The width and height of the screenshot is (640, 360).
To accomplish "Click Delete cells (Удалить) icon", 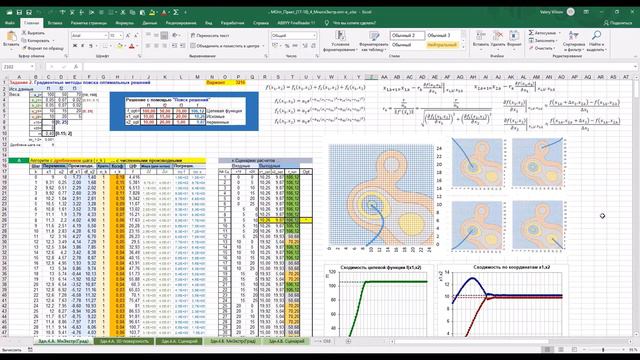I will [x=498, y=36].
